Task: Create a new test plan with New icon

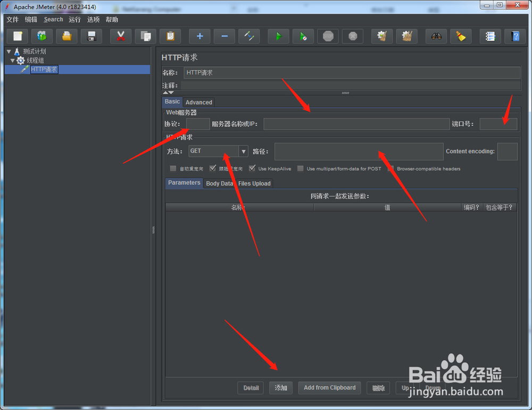Action: [18, 36]
